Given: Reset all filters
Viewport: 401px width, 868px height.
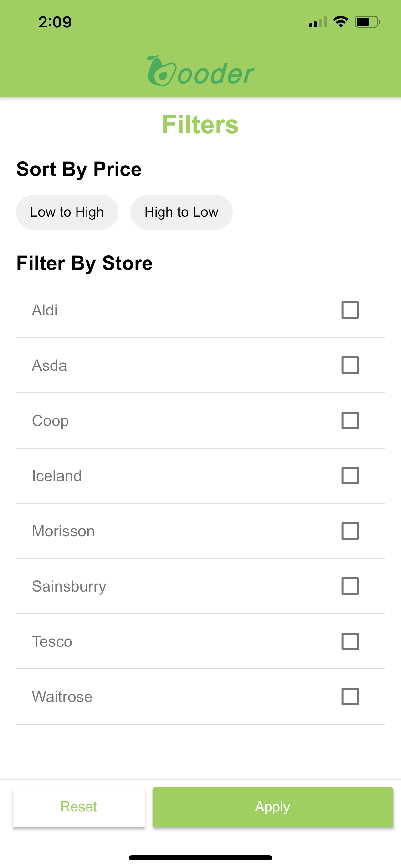Looking at the screenshot, I should 79,807.
